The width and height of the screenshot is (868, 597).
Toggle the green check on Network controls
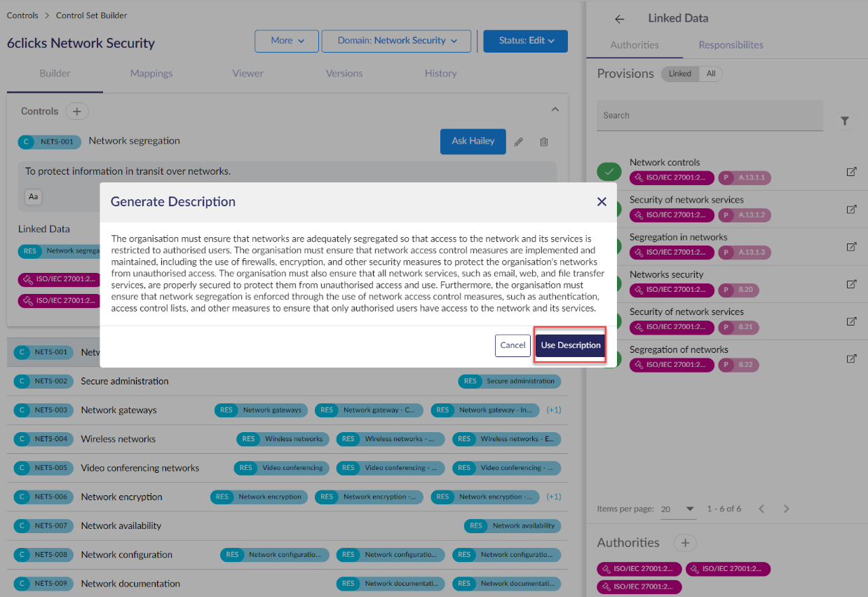click(609, 171)
